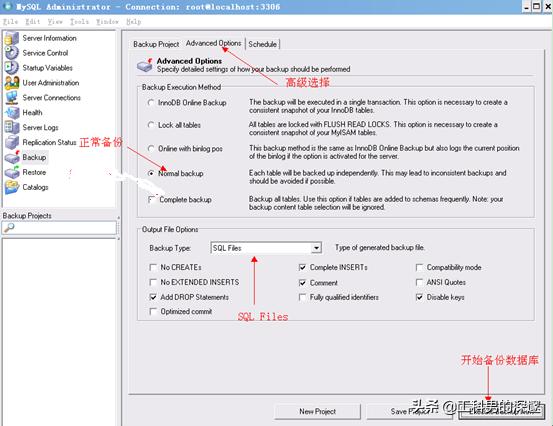Click the Service Control icon
The width and height of the screenshot is (553, 426).
click(12, 53)
